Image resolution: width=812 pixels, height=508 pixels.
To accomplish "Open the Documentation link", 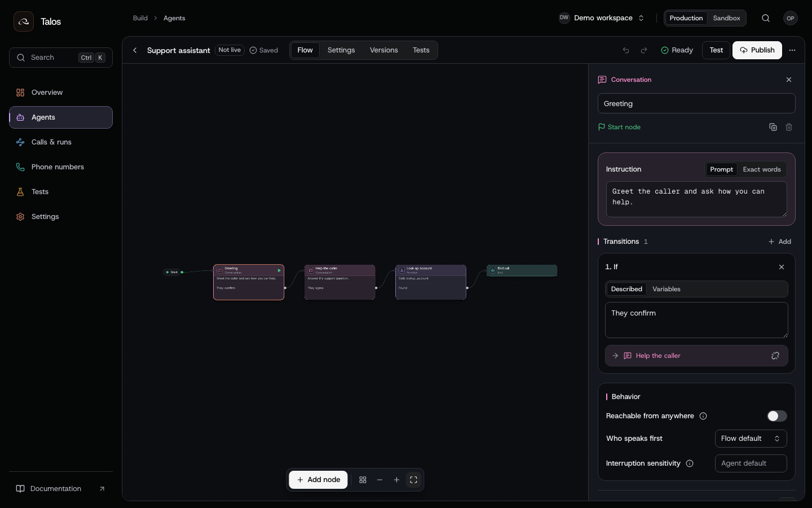I will pos(61,489).
